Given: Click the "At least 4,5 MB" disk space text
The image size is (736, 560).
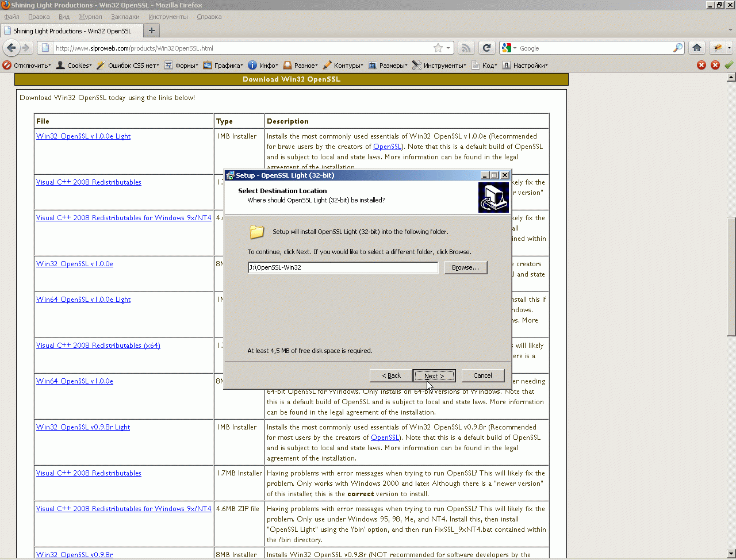Looking at the screenshot, I should click(310, 351).
